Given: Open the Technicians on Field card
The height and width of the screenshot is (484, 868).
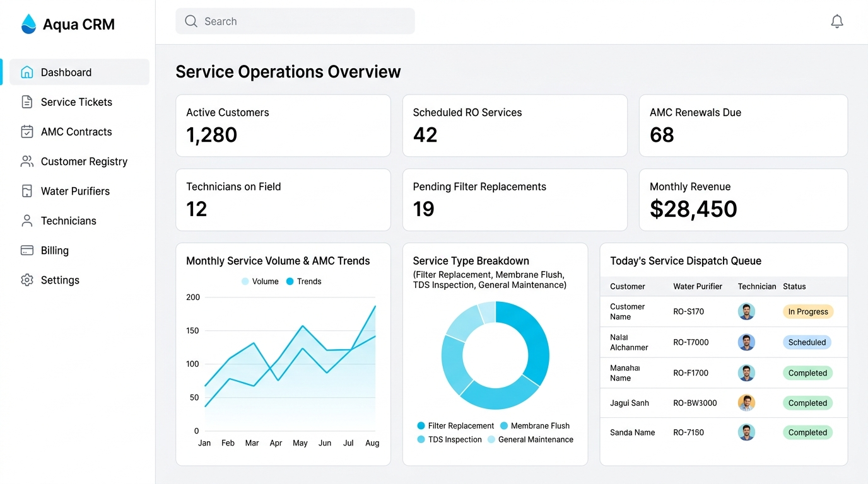Looking at the screenshot, I should 283,200.
